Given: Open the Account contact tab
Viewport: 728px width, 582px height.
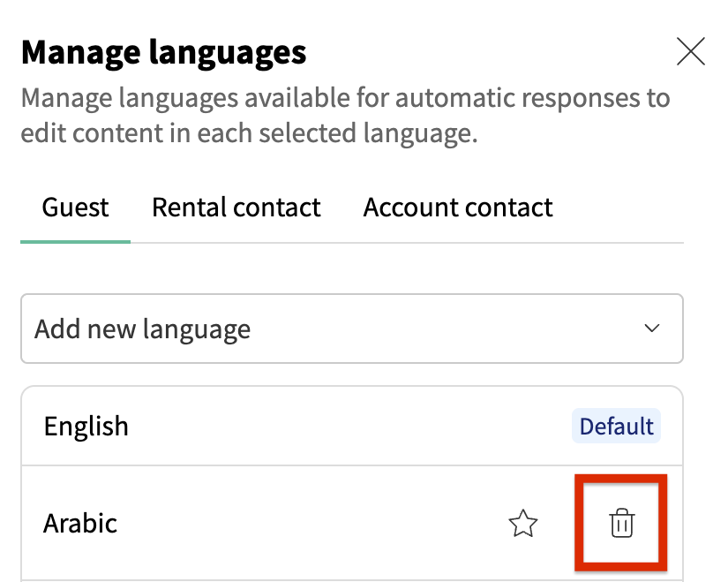Looking at the screenshot, I should point(458,208).
